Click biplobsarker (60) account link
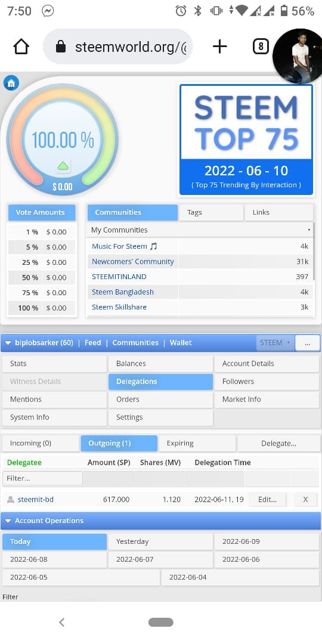Viewport: 322px width, 644px height. (44, 342)
